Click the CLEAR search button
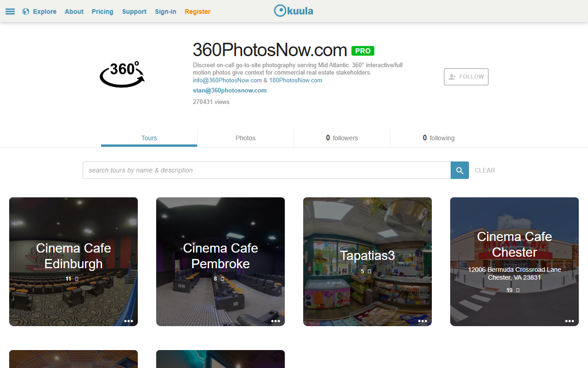 tap(485, 170)
